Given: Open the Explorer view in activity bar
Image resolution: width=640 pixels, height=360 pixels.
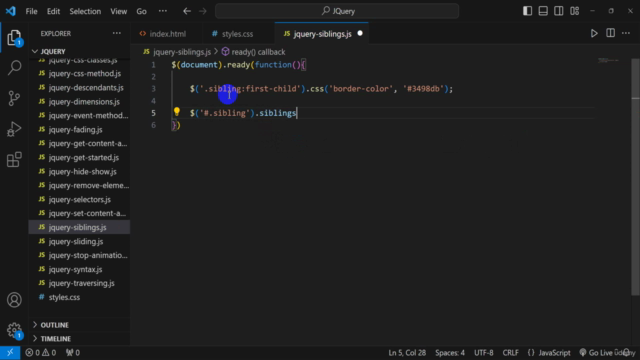Looking at the screenshot, I should (14, 38).
